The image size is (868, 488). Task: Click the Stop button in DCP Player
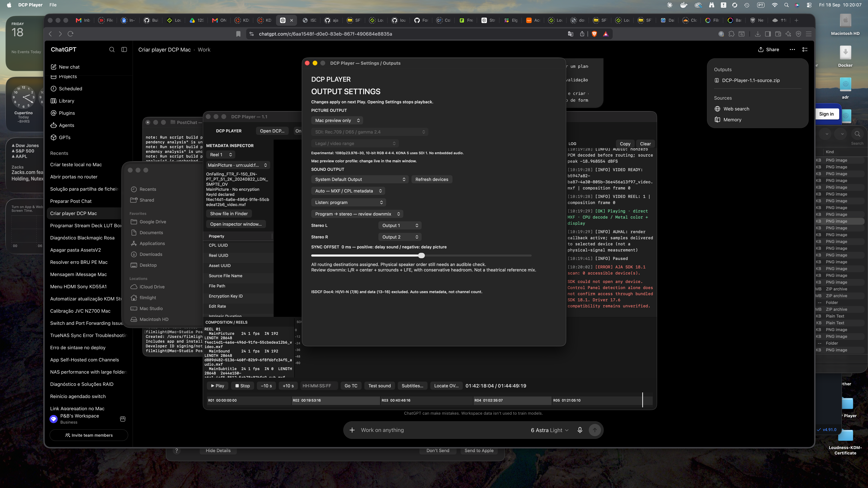(x=243, y=386)
